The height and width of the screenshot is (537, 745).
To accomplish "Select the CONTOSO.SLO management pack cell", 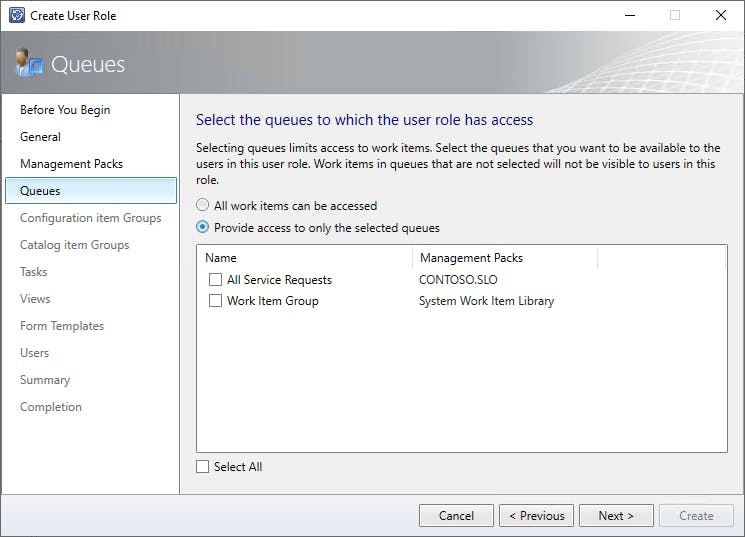I will coord(459,280).
